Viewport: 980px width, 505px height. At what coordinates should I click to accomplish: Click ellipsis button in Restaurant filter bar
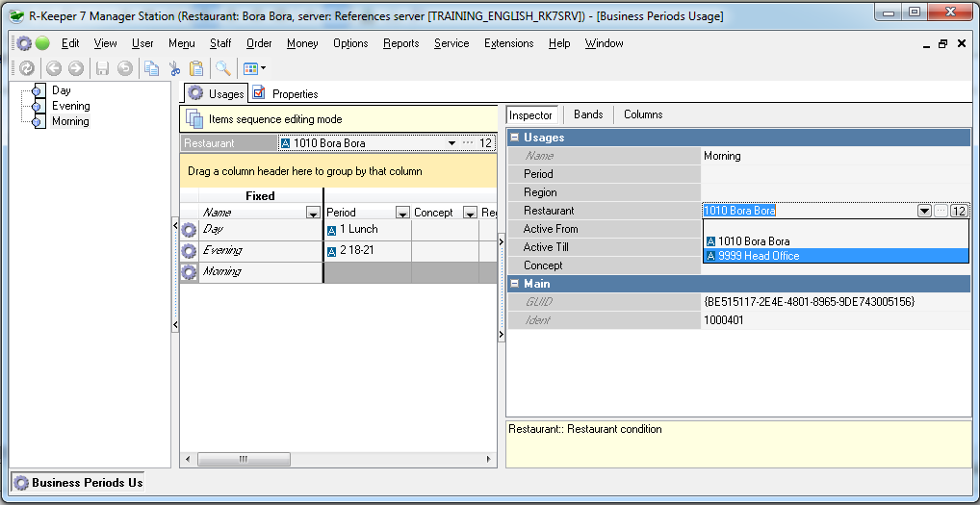pos(468,143)
